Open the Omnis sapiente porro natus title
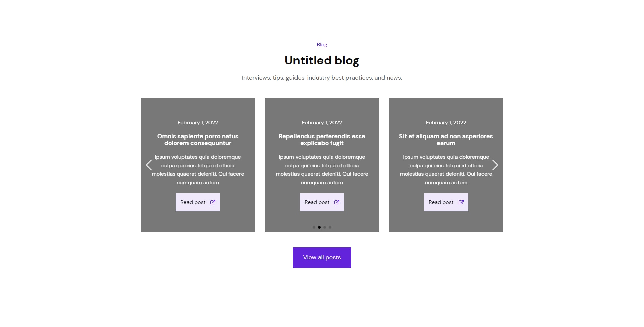 pos(198,140)
